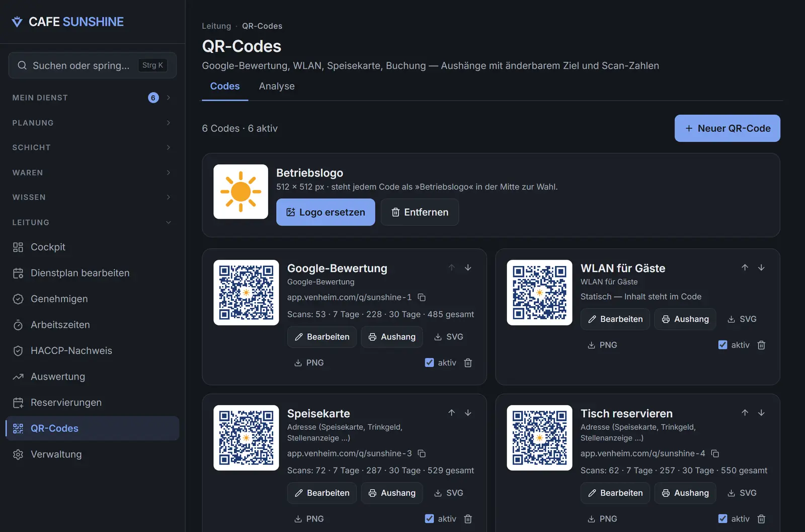Move Speisekarte card up
This screenshot has width=805, height=532.
coord(452,413)
